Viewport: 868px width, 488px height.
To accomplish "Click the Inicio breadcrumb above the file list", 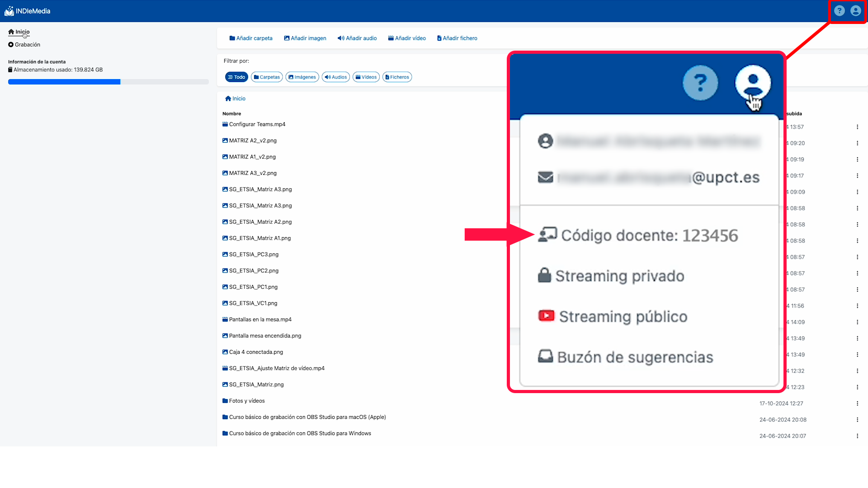I will 235,99.
